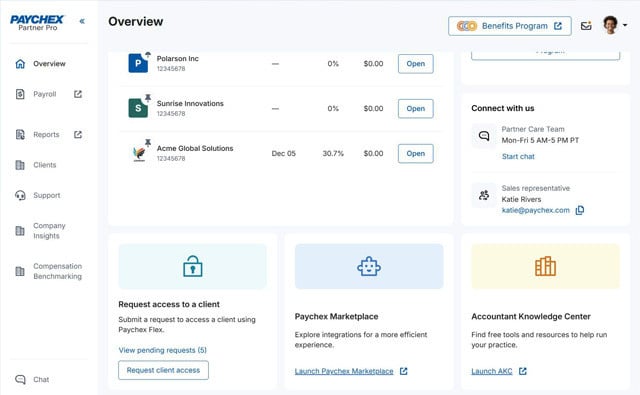Click the lock icon card banner

click(192, 266)
